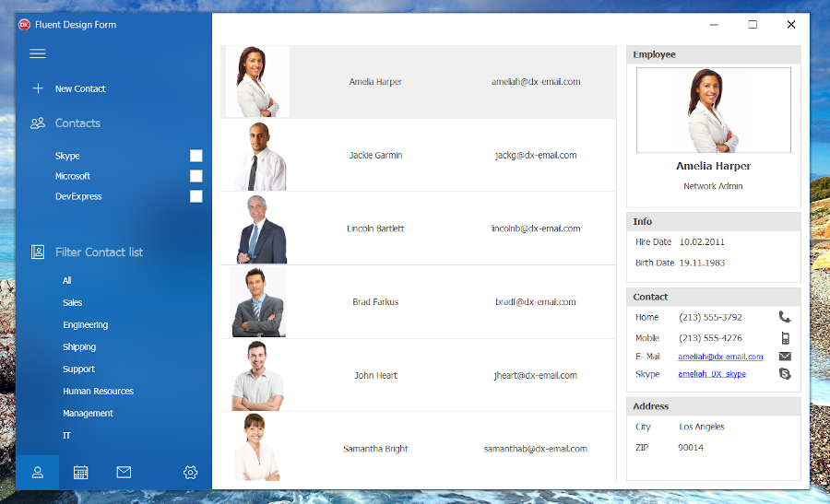Click the Microsoft label in sidebar
Image resolution: width=830 pixels, height=504 pixels.
[73, 176]
